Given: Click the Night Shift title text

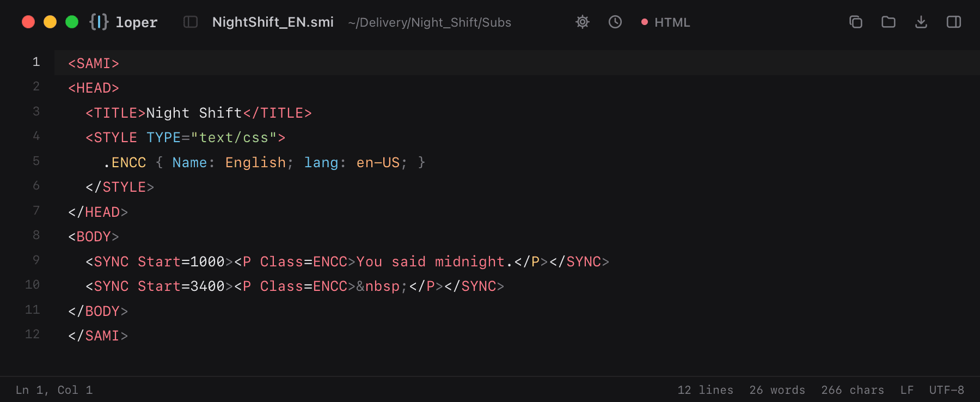Looking at the screenshot, I should click(194, 113).
